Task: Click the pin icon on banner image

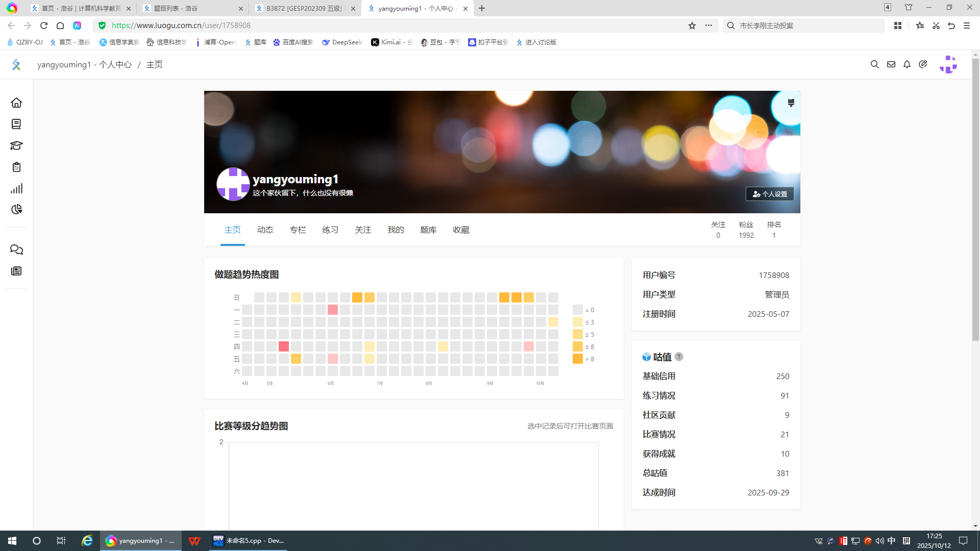Action: (x=791, y=103)
